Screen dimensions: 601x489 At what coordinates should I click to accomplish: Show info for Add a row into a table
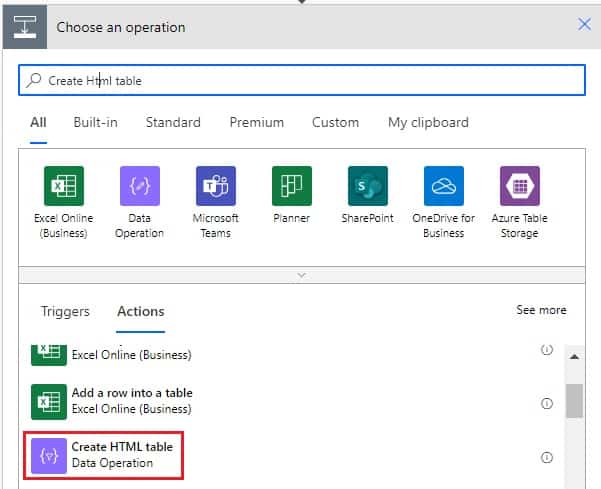pyautogui.click(x=547, y=403)
